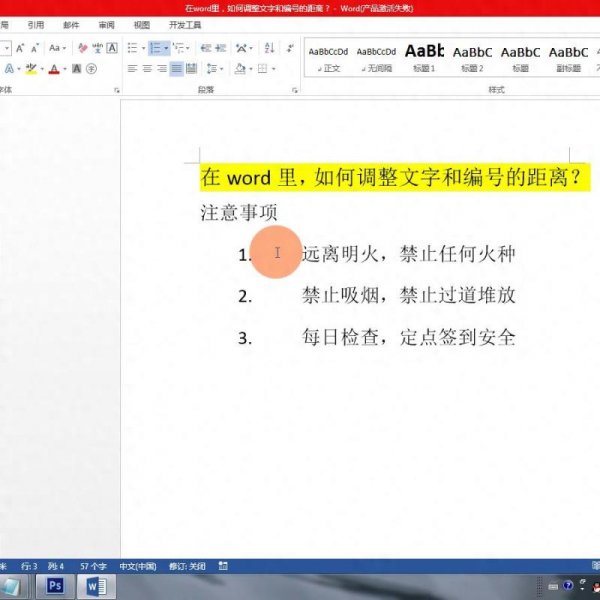Open the paragraph settings dialog launcher
The width and height of the screenshot is (600, 600).
click(x=295, y=90)
